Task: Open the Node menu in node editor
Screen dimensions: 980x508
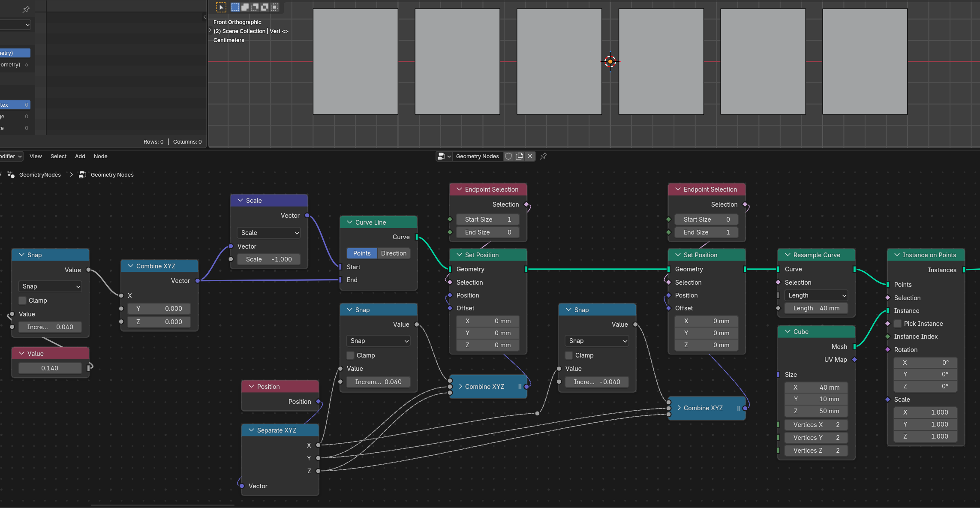Action: click(101, 156)
